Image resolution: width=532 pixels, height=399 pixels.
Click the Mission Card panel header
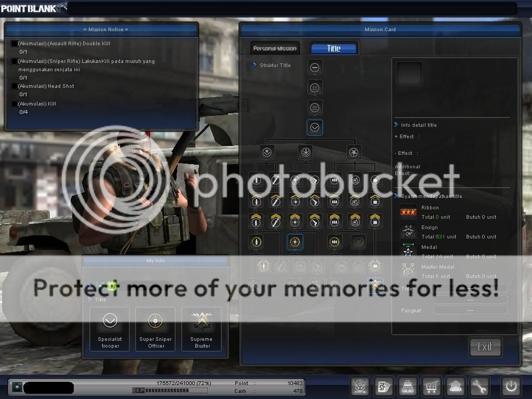(x=380, y=30)
